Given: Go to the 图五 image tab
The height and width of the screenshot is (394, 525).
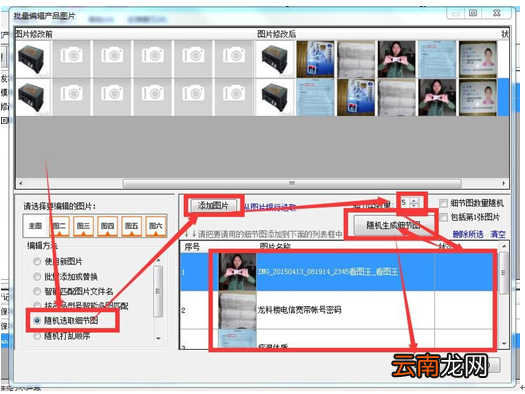Looking at the screenshot, I should 132,226.
